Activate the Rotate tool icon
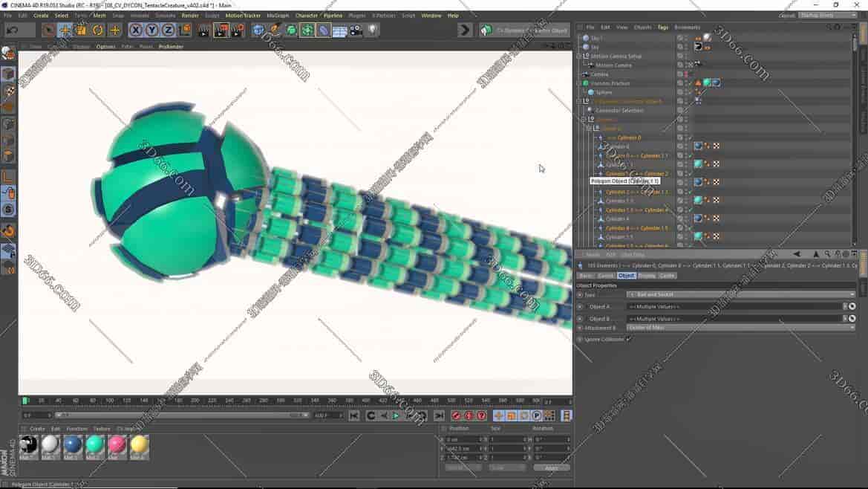 (x=97, y=30)
